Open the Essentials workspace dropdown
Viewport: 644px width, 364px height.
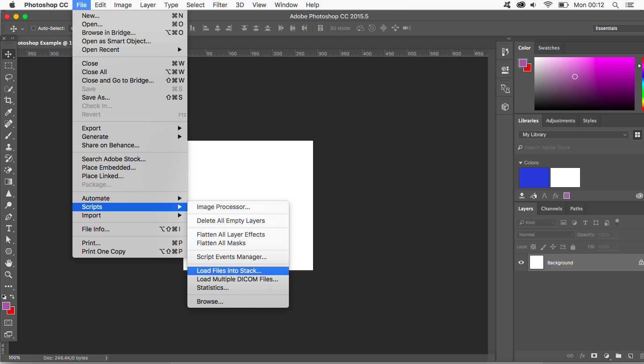point(618,28)
